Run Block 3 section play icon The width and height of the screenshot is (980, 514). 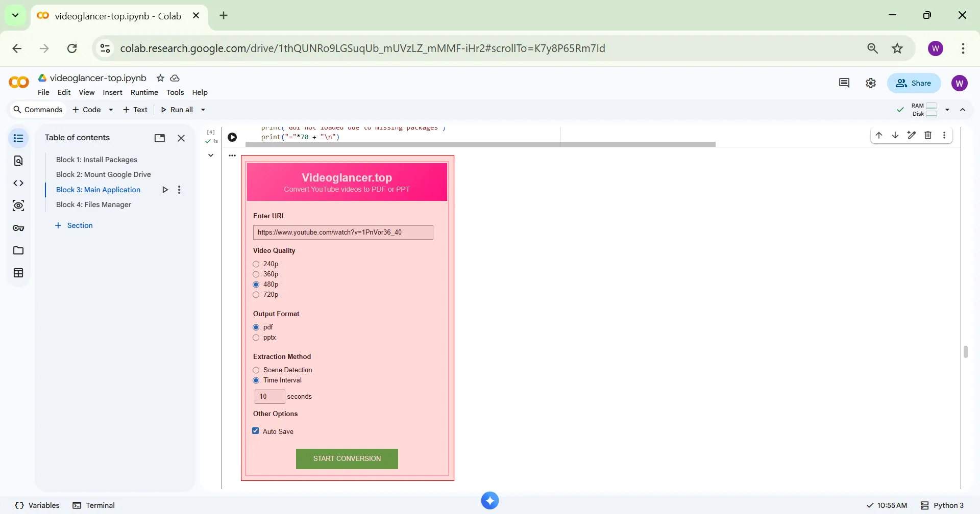[165, 190]
